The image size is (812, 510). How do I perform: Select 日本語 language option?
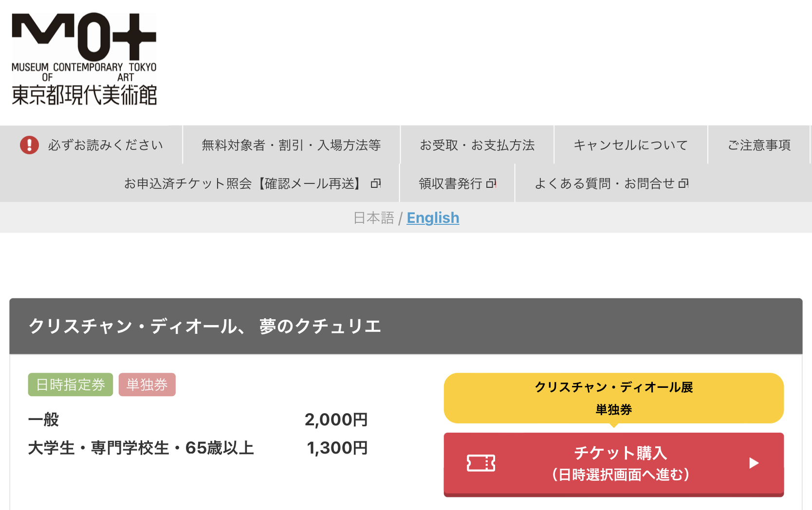point(373,218)
